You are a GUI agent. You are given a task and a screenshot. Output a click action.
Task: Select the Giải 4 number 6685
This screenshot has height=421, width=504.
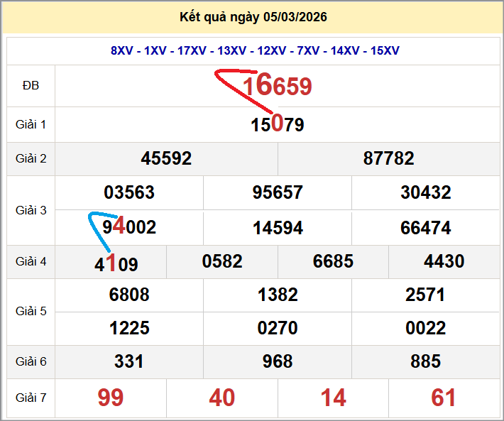pos(333,261)
